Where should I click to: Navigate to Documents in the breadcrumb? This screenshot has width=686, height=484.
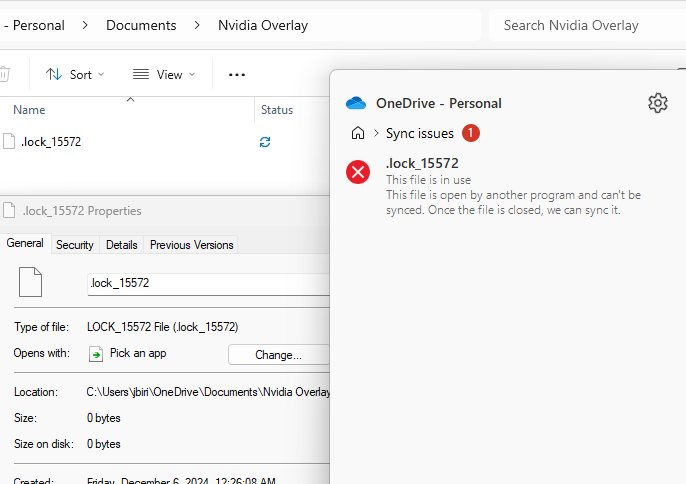click(141, 25)
